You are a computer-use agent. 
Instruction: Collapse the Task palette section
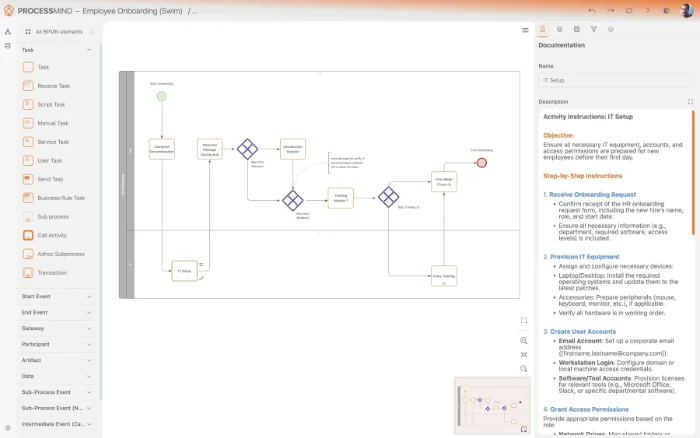tap(90, 49)
